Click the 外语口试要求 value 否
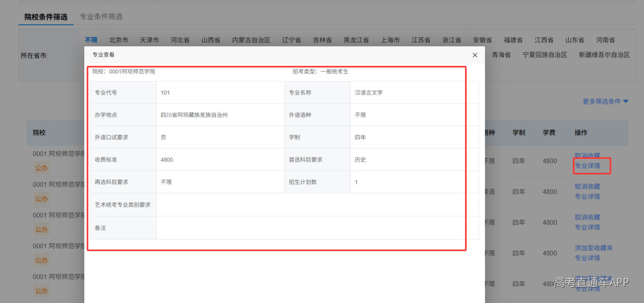The image size is (644, 303). [163, 137]
